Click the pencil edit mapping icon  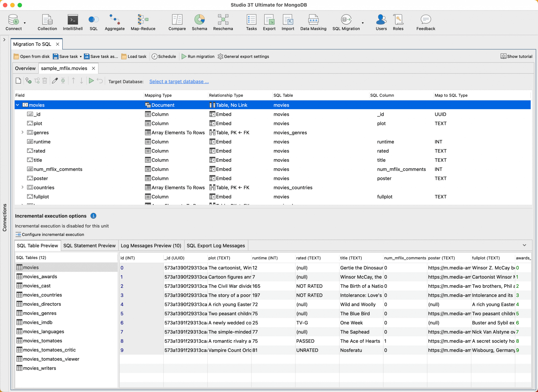55,81
